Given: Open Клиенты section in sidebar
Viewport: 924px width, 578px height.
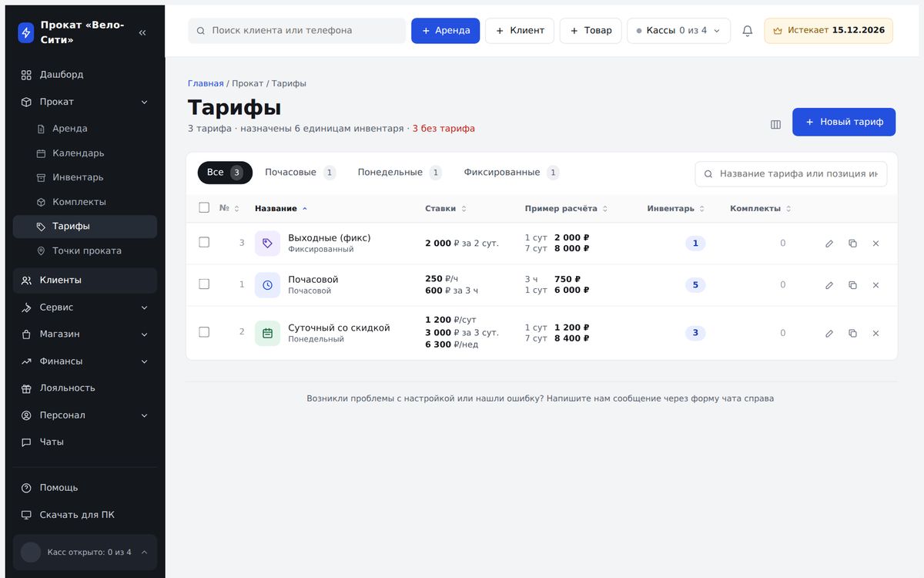Looking at the screenshot, I should coord(85,281).
